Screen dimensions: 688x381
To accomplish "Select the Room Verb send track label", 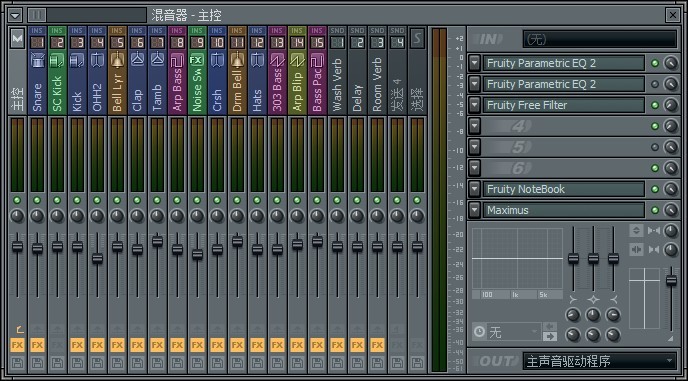I will point(377,84).
